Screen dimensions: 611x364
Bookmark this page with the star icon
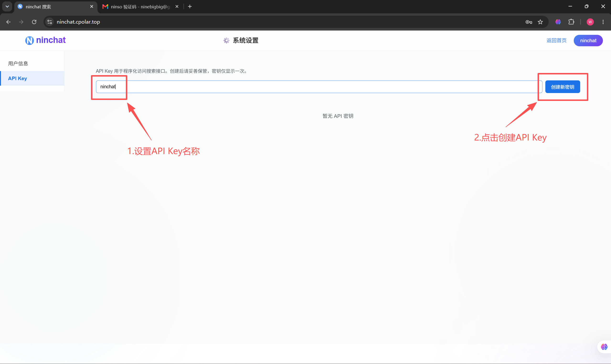pyautogui.click(x=540, y=22)
